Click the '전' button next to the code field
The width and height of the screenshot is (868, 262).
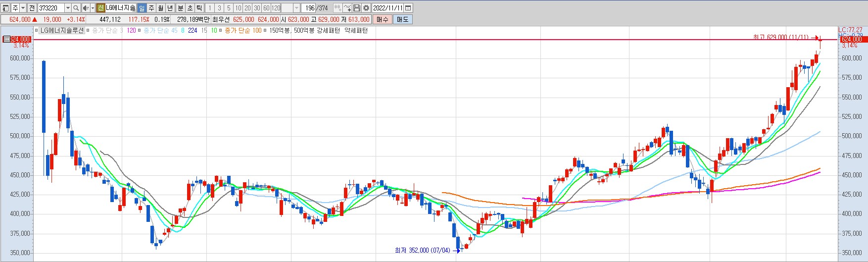(x=32, y=8)
